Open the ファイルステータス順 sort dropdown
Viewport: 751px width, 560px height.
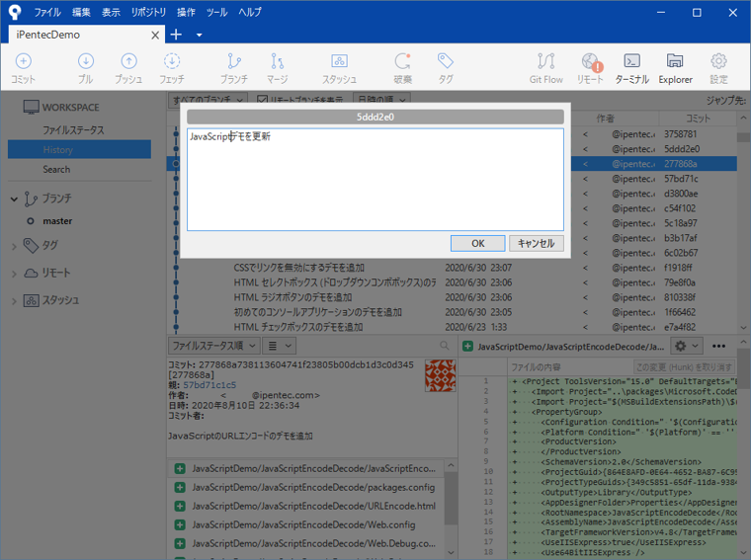214,346
